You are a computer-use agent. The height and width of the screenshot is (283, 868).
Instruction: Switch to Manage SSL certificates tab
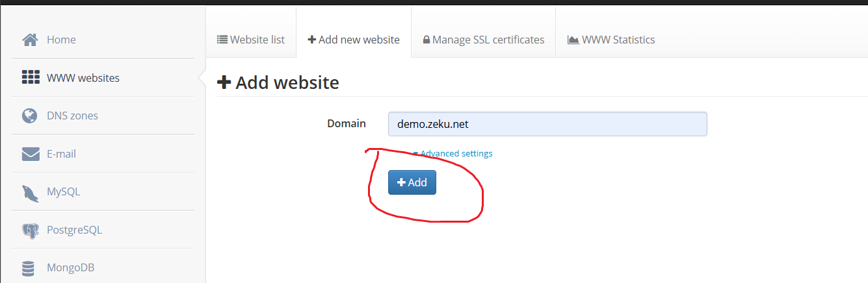(484, 40)
